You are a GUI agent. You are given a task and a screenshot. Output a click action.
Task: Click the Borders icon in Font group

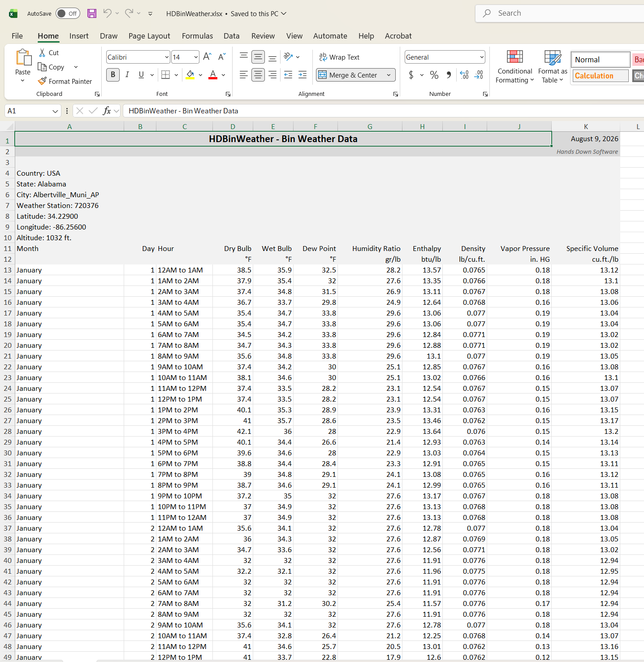(x=165, y=75)
